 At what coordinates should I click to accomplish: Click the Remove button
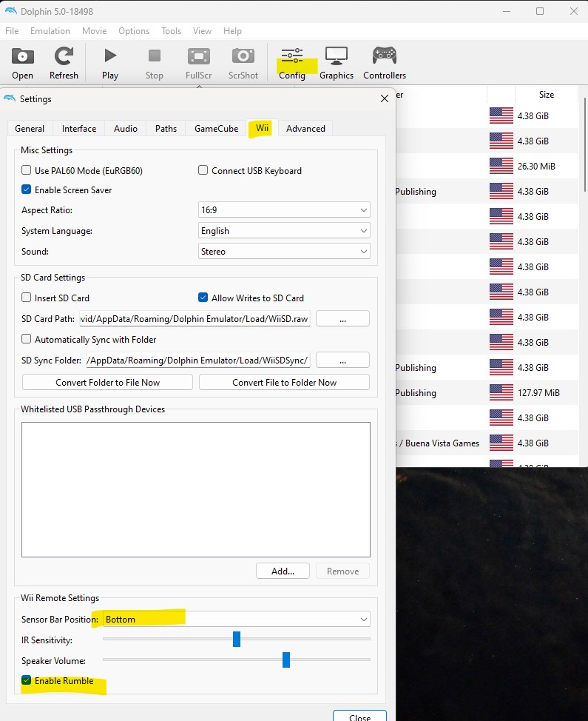pos(342,571)
